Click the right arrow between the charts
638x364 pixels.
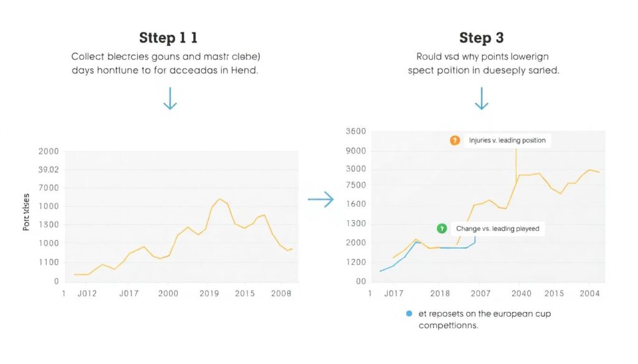coord(320,199)
